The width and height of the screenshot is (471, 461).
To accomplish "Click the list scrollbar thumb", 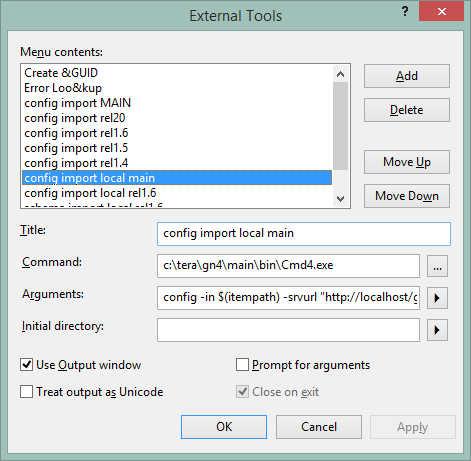I will (x=340, y=126).
